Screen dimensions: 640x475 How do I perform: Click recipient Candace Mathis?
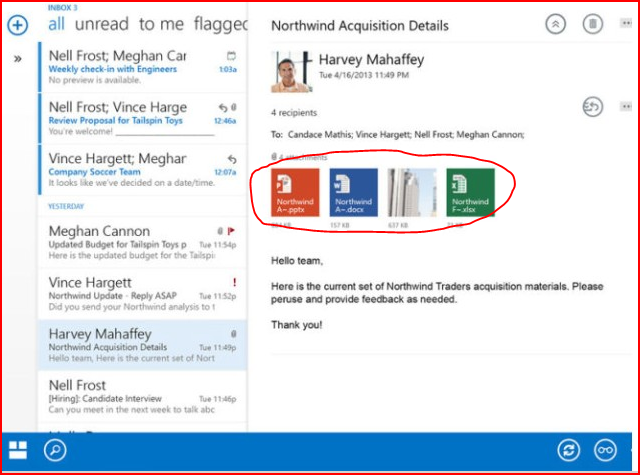click(320, 135)
